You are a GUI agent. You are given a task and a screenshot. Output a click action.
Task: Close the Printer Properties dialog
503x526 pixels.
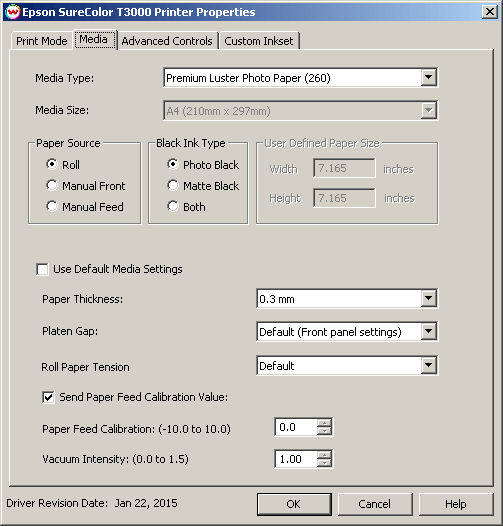pyautogui.click(x=490, y=12)
